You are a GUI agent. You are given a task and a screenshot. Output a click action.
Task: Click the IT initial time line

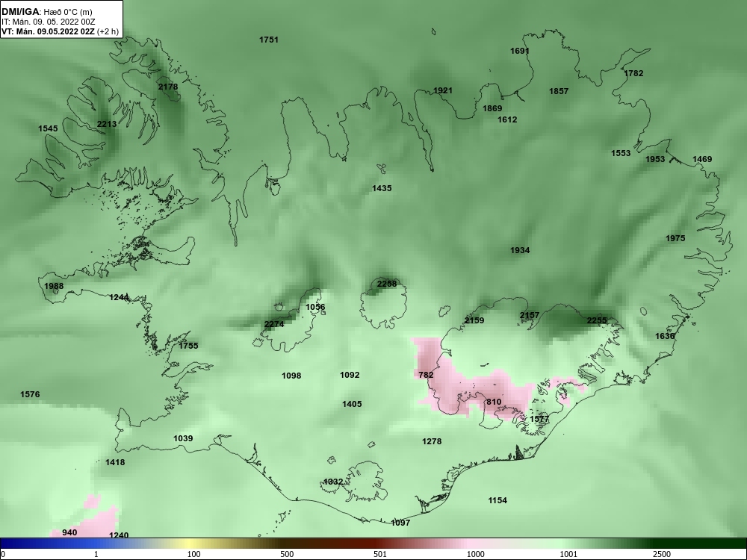click(49, 22)
